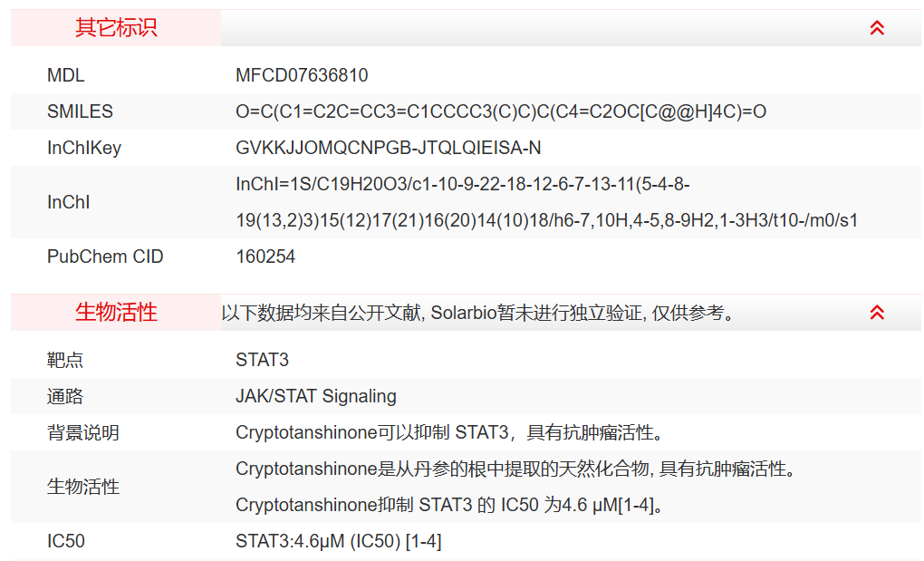This screenshot has height=561, width=924.
Task: Click the InChIKey row label
Action: [x=84, y=148]
